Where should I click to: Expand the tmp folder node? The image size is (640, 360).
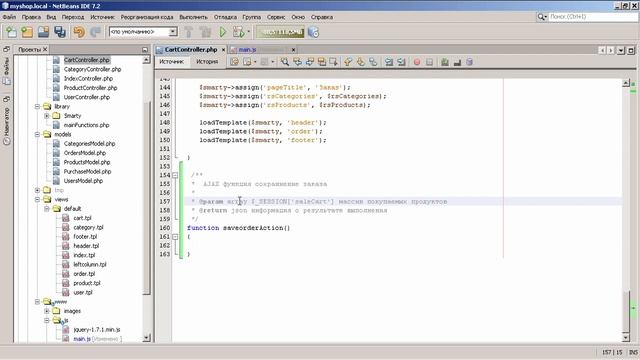(37, 190)
